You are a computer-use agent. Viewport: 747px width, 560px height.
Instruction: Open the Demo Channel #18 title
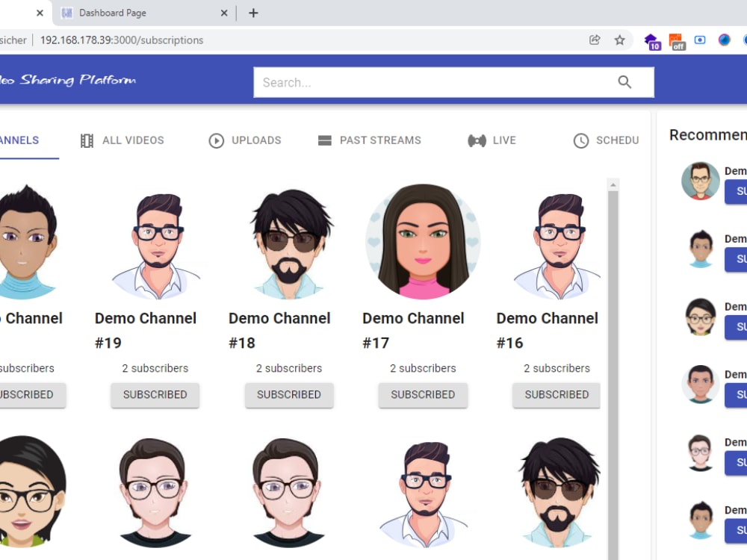279,331
